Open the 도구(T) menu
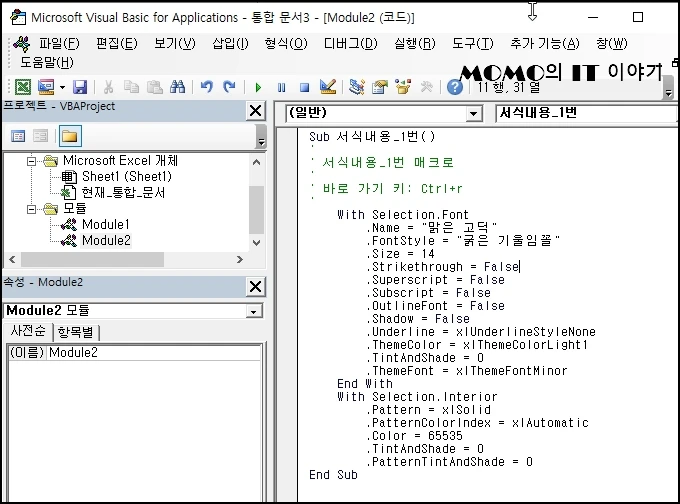The height and width of the screenshot is (504, 680). coord(473,43)
